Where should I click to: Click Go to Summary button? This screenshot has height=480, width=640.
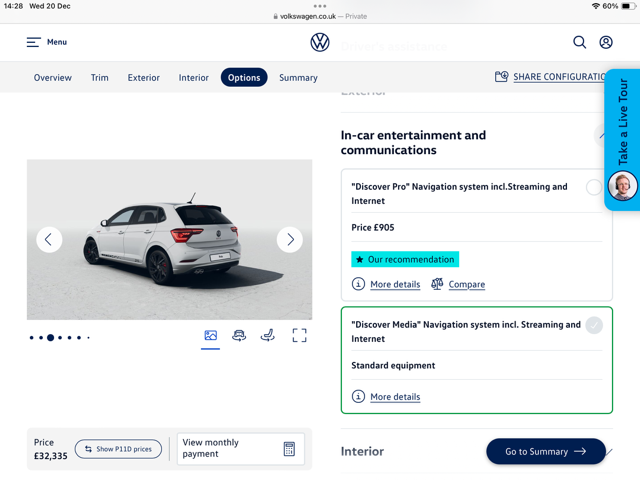(x=546, y=451)
